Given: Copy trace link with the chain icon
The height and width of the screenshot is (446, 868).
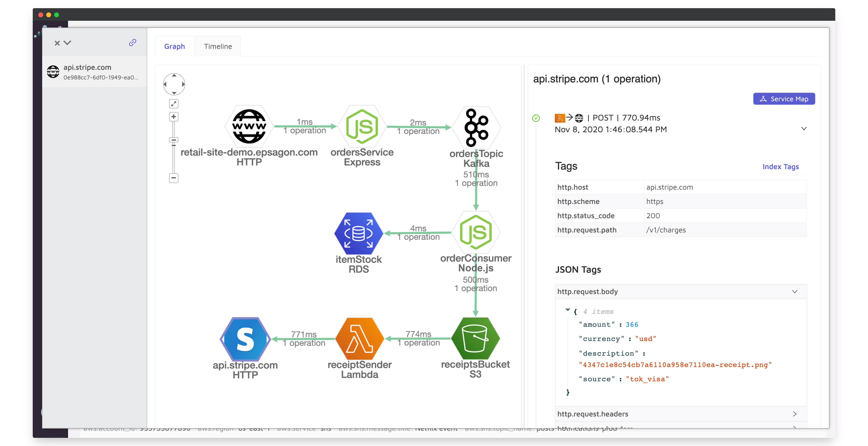Looking at the screenshot, I should click(132, 42).
